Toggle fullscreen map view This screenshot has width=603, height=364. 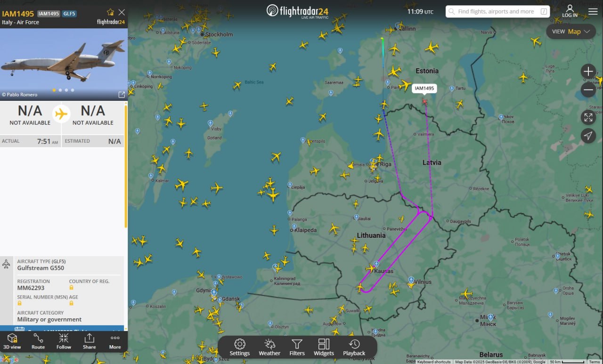click(588, 117)
